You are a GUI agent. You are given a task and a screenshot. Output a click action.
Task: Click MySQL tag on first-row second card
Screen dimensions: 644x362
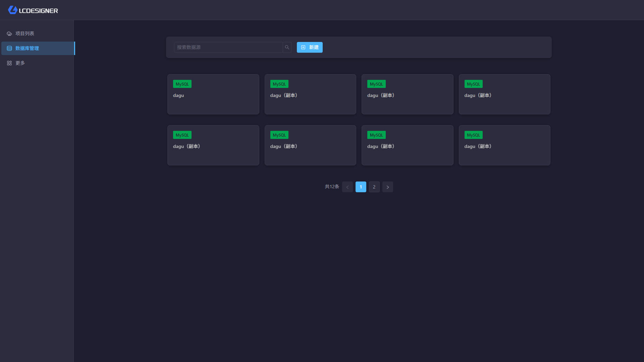[x=279, y=84]
